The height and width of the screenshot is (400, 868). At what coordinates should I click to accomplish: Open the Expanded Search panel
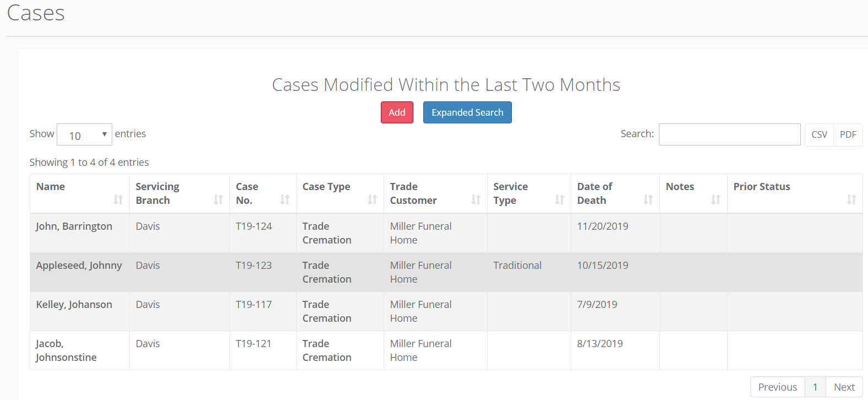(467, 112)
